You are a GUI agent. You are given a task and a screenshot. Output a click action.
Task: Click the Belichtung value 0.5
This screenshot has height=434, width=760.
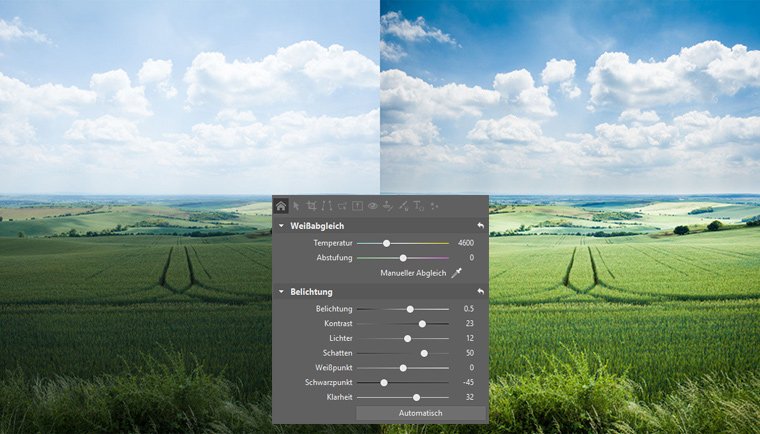[x=469, y=308]
